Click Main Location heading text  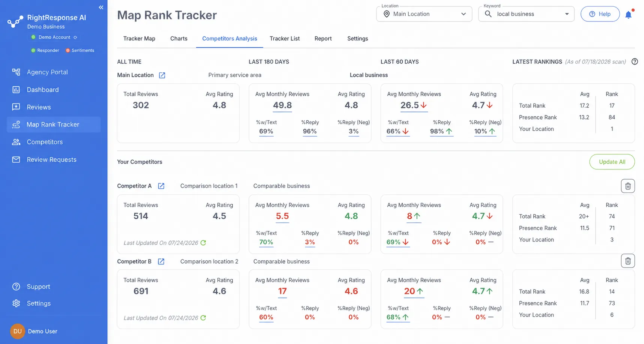[x=135, y=75]
